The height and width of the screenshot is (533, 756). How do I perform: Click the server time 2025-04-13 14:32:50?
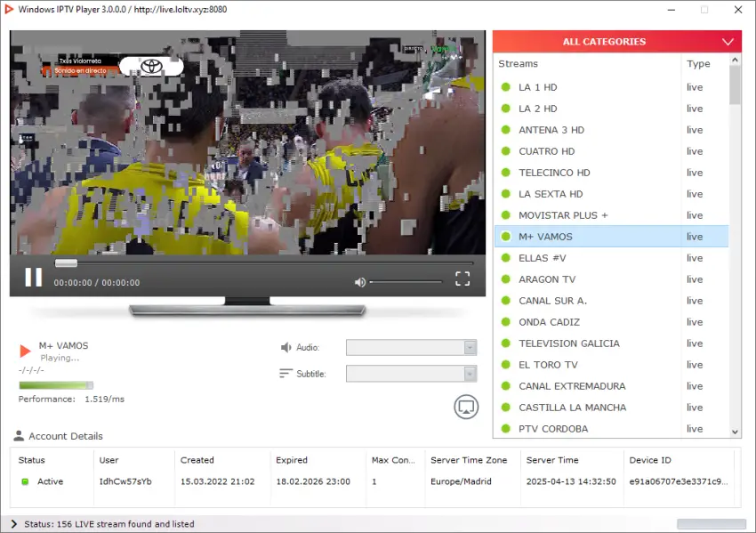point(571,481)
